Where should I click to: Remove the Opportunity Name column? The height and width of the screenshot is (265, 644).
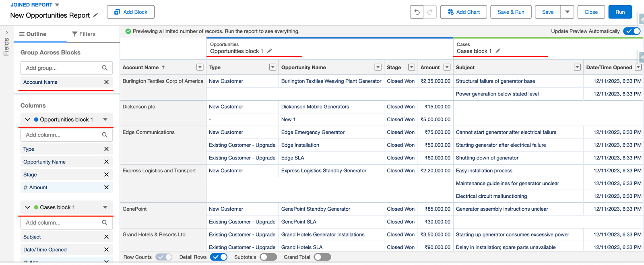pos(106,162)
